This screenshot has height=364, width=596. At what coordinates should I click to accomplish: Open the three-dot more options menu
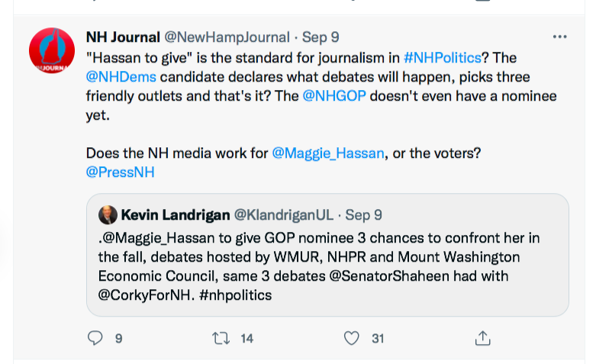(x=559, y=37)
